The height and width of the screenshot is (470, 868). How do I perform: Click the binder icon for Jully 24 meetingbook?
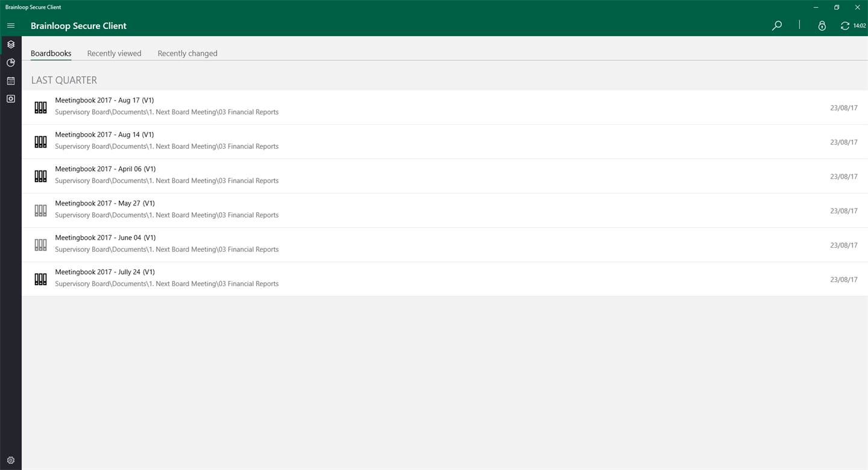[x=40, y=279]
